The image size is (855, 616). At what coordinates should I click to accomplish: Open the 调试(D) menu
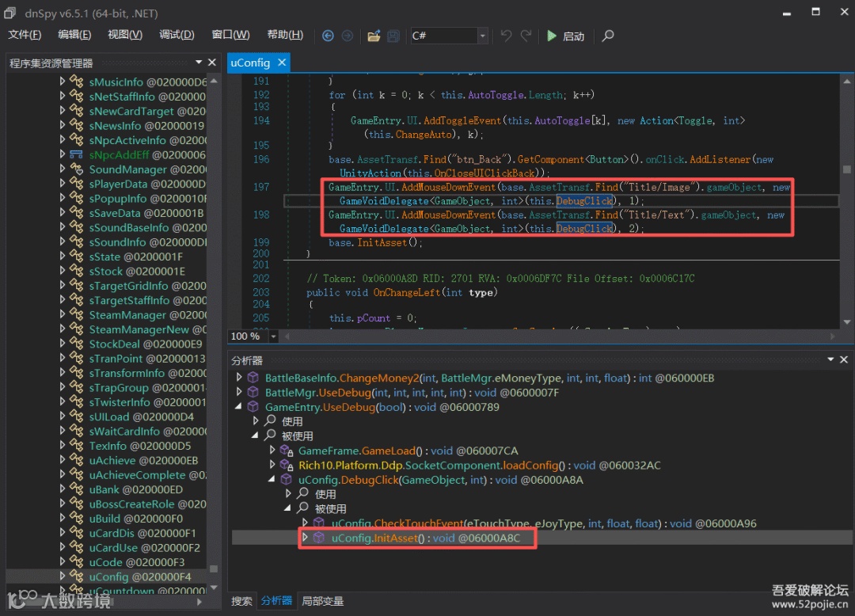click(177, 35)
